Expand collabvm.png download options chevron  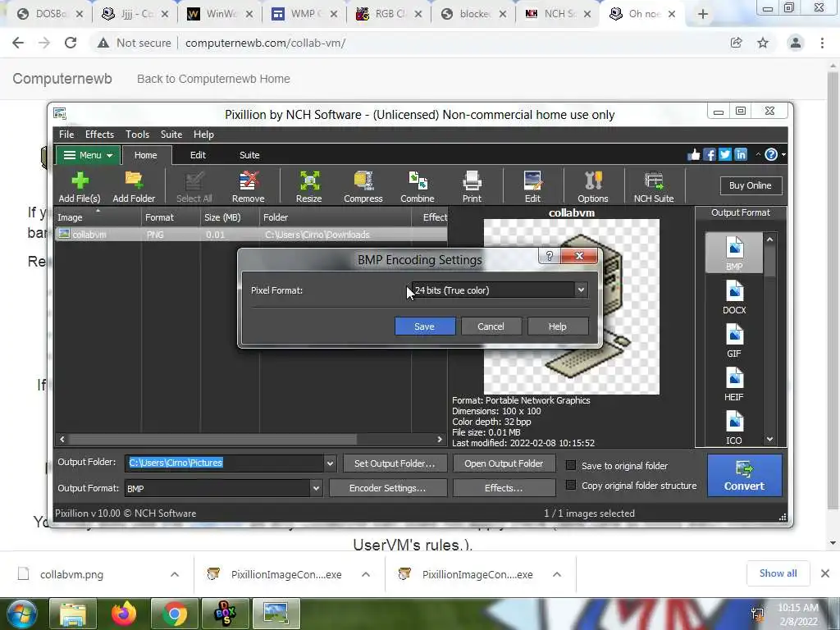[175, 574]
